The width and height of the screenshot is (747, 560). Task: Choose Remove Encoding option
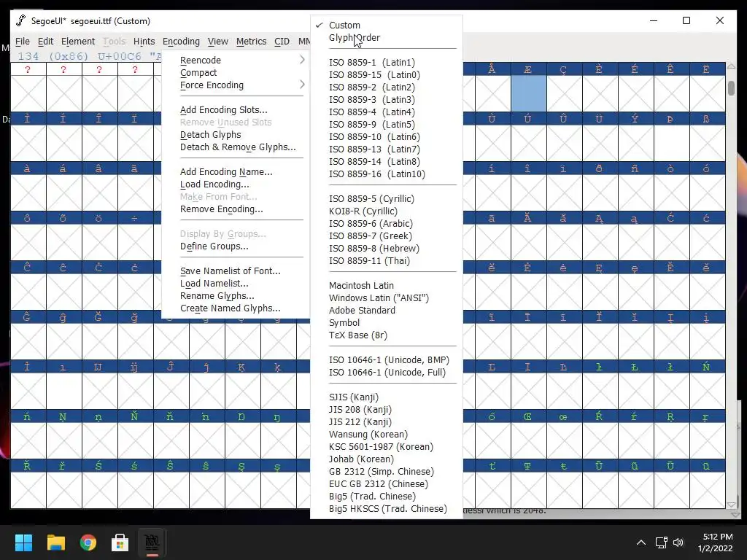(221, 209)
